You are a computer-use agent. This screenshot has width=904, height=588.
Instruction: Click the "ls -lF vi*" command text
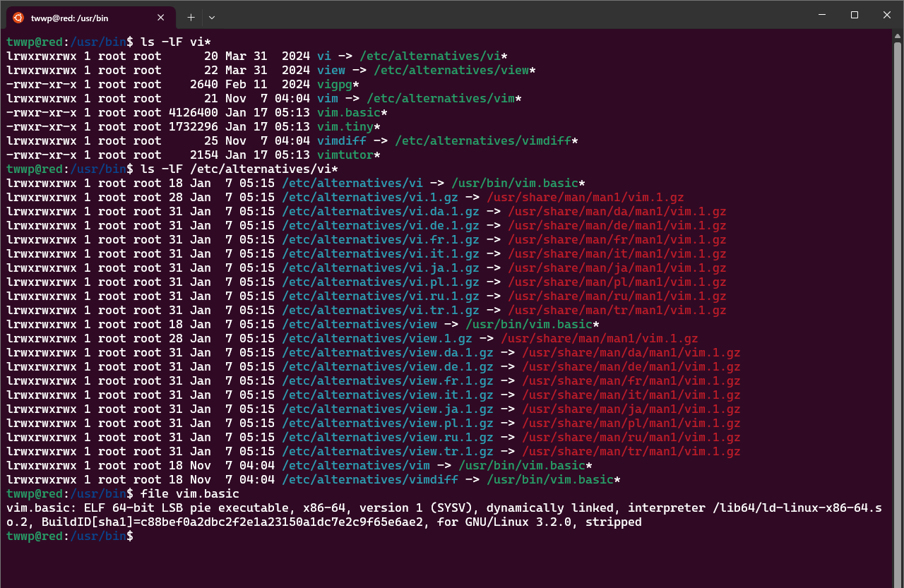[176, 42]
